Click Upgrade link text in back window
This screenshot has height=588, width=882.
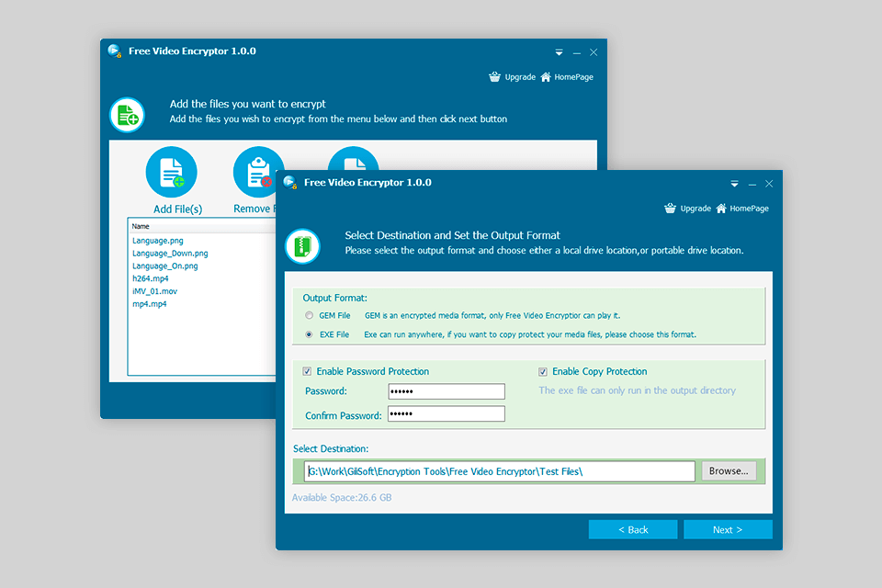(x=520, y=77)
